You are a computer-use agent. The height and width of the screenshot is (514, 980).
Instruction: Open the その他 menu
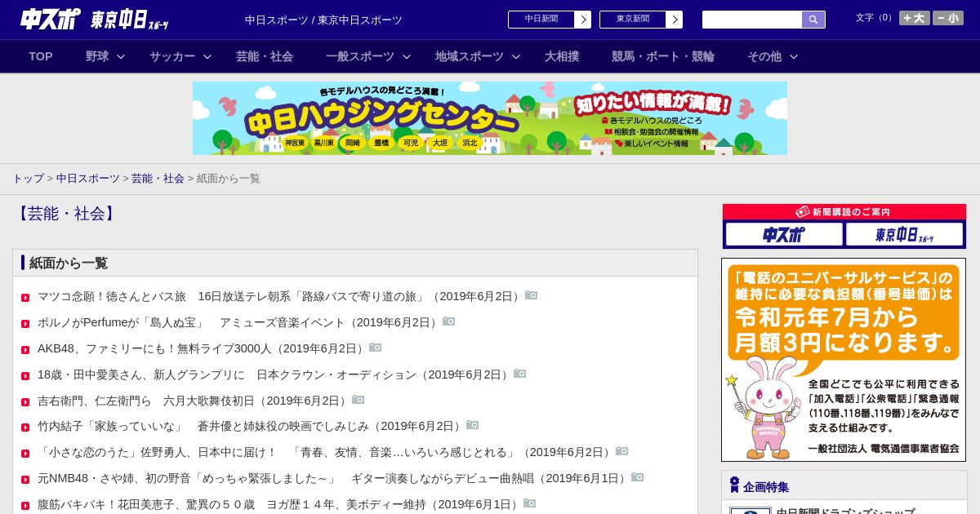(x=764, y=56)
